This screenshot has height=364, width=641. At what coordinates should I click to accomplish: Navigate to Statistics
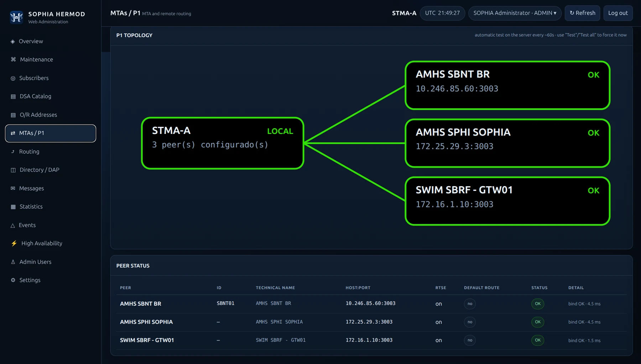(x=51, y=207)
